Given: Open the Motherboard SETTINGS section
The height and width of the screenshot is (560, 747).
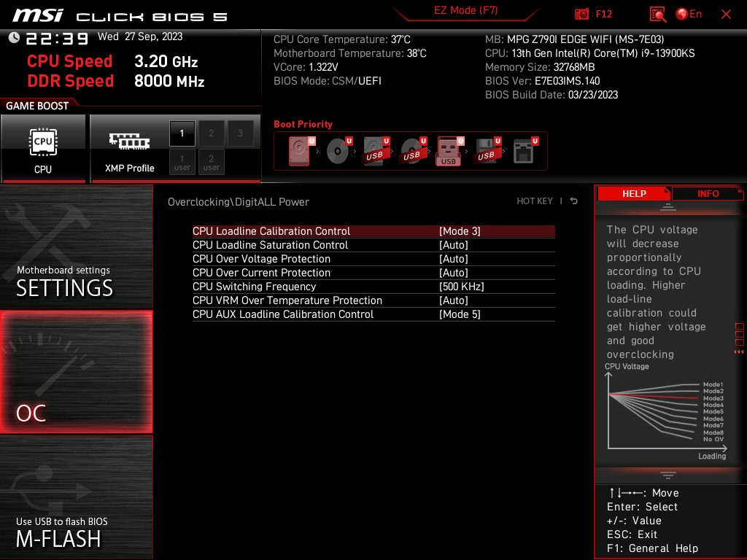Looking at the screenshot, I should pos(76,247).
